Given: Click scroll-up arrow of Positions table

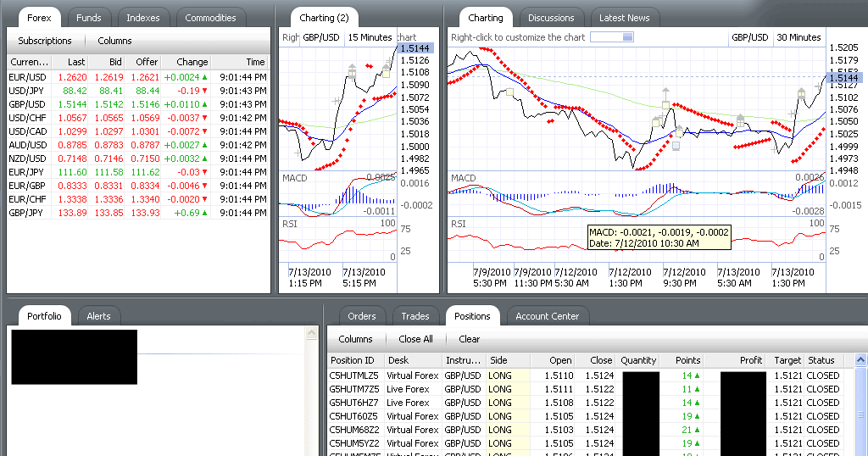Looking at the screenshot, I should pyautogui.click(x=861, y=359).
